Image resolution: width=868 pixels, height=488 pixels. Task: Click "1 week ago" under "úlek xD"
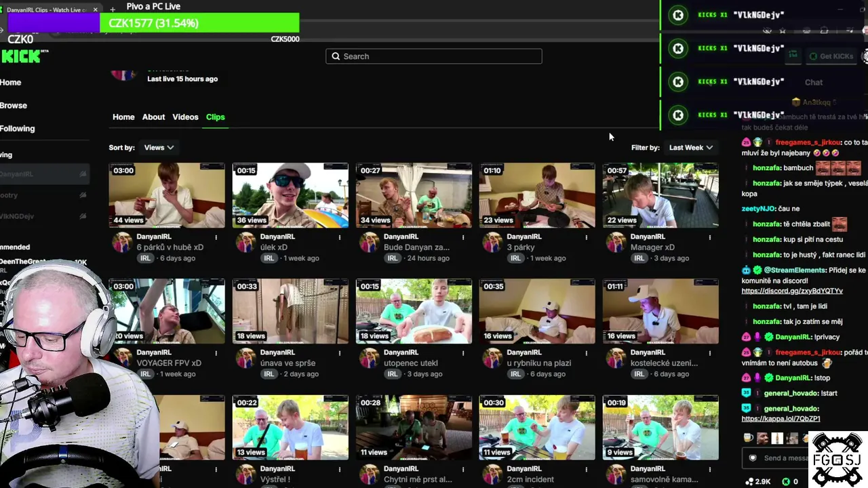[300, 258]
